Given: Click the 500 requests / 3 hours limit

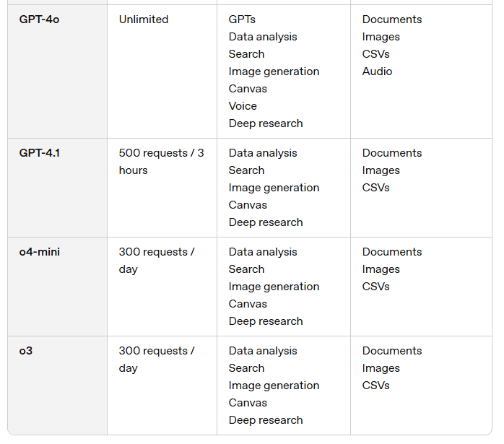Looking at the screenshot, I should click(x=161, y=162).
